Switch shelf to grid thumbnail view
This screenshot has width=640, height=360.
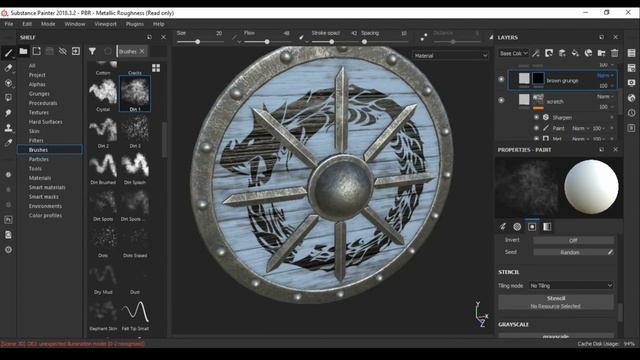click(156, 68)
